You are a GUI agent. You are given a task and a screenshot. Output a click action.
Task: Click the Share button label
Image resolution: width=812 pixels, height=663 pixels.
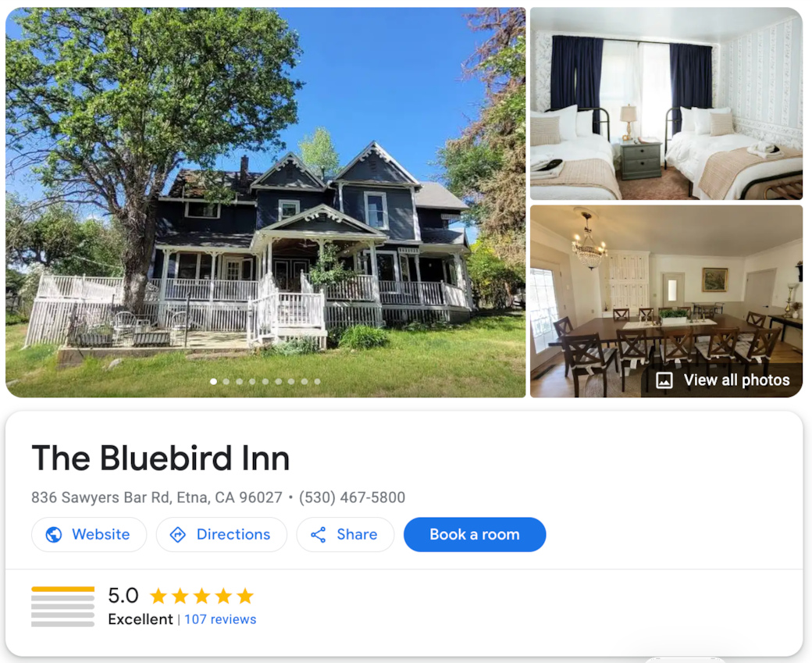click(x=357, y=535)
